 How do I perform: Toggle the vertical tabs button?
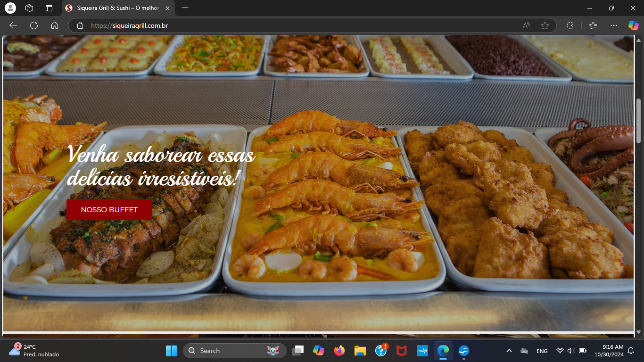tap(49, 8)
